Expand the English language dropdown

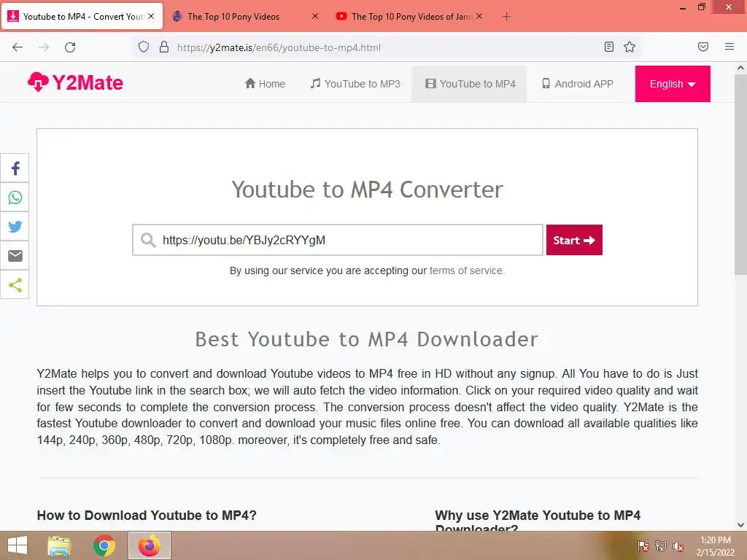pyautogui.click(x=672, y=84)
